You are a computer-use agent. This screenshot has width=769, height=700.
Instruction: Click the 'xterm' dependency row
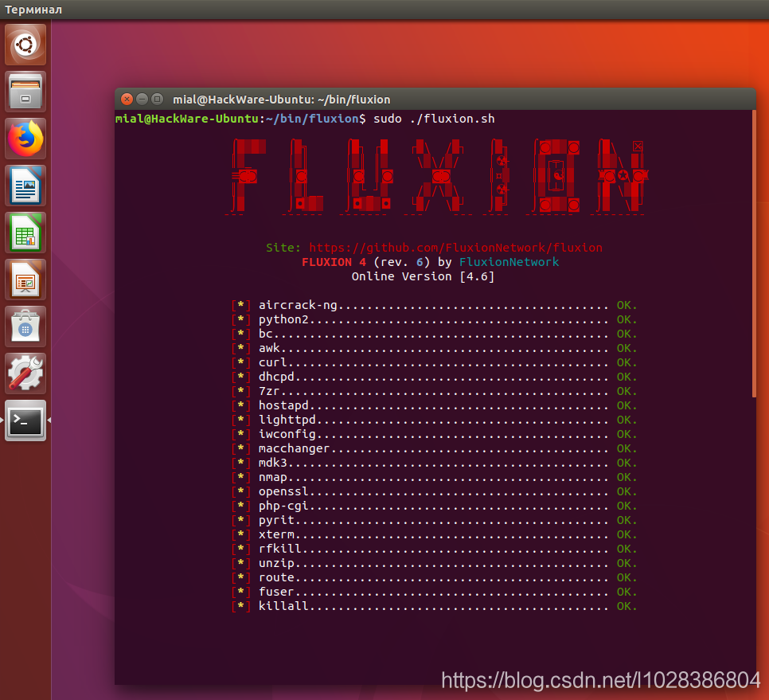(x=435, y=534)
